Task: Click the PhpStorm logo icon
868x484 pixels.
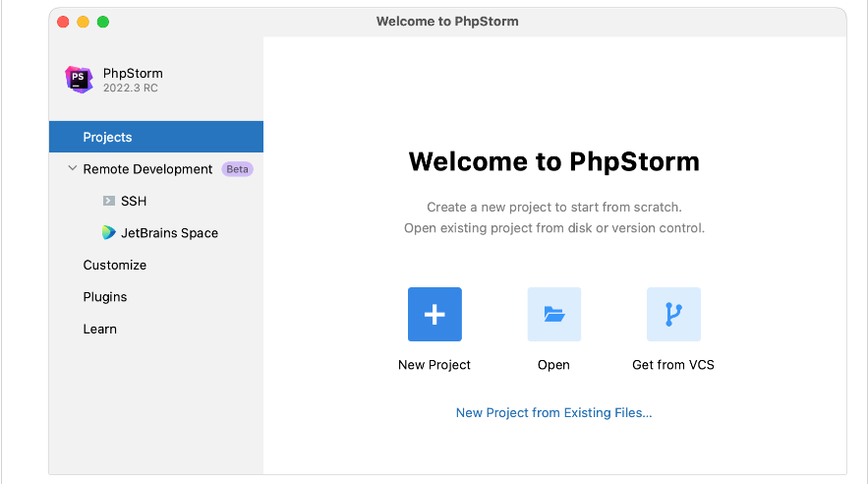Action: coord(79,80)
